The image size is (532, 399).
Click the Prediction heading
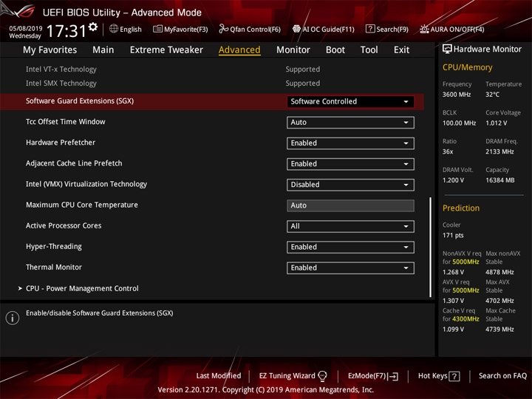click(461, 208)
